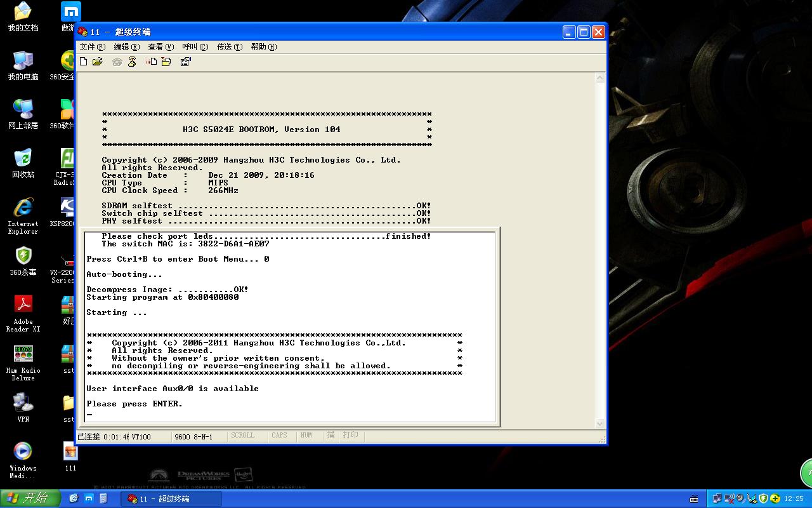Click the greyed-out Call phone icon
This screenshot has width=812, height=508.
[x=117, y=62]
